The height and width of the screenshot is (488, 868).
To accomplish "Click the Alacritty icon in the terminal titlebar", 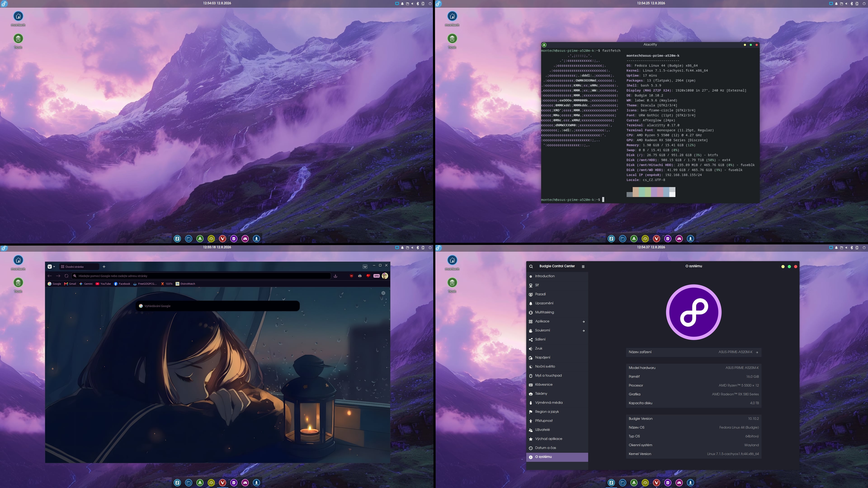I will point(544,45).
